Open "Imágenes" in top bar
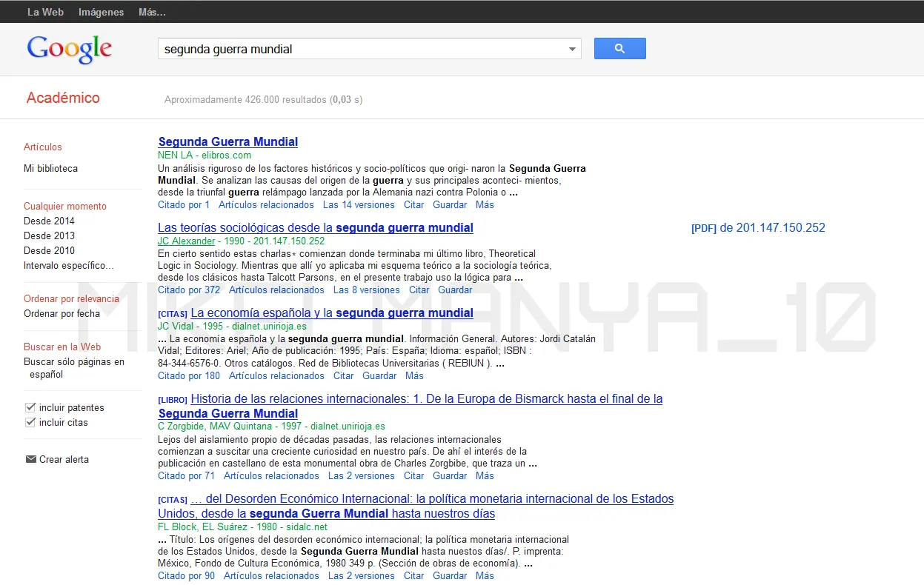 (x=102, y=12)
